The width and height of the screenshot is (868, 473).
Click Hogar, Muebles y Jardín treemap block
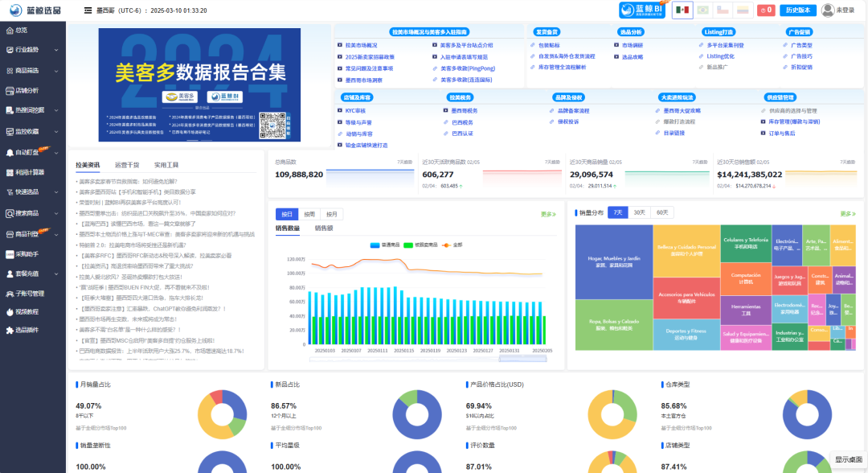[614, 262]
